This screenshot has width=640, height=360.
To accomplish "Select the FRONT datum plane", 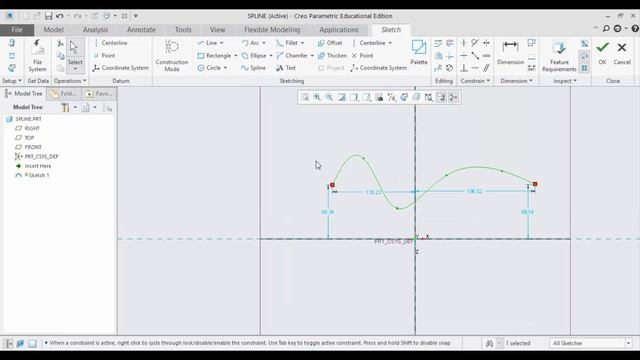I will (x=33, y=147).
